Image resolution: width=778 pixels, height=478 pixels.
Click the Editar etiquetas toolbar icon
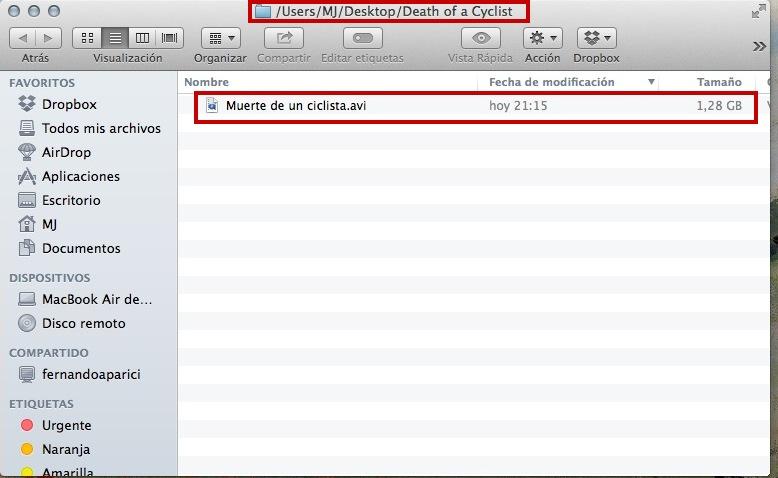pyautogui.click(x=363, y=38)
